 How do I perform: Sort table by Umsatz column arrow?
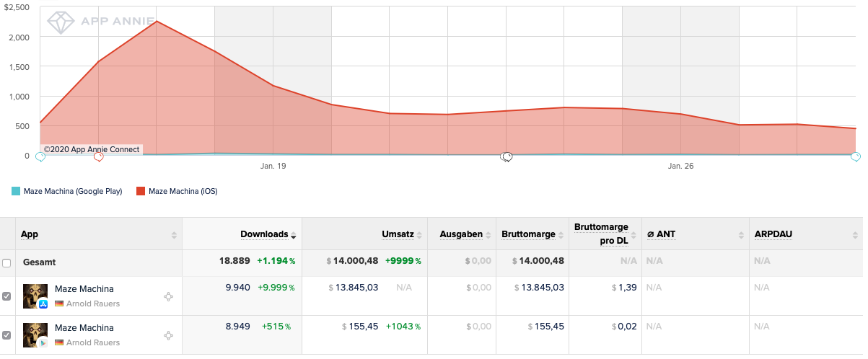(418, 236)
